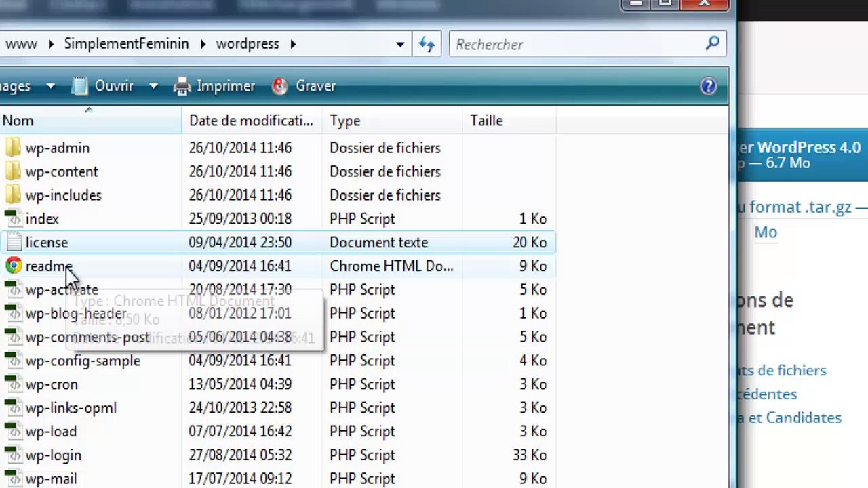Select the wp-config-sample file name

point(83,361)
